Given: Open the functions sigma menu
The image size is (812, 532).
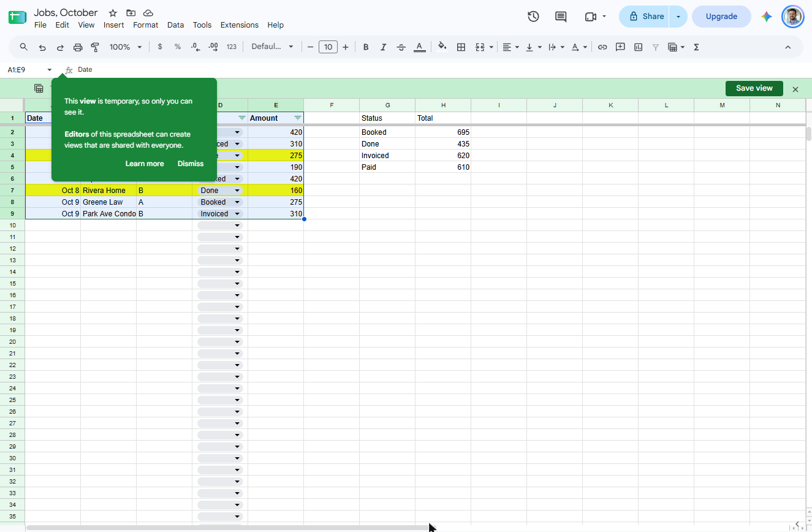Looking at the screenshot, I should (x=696, y=47).
